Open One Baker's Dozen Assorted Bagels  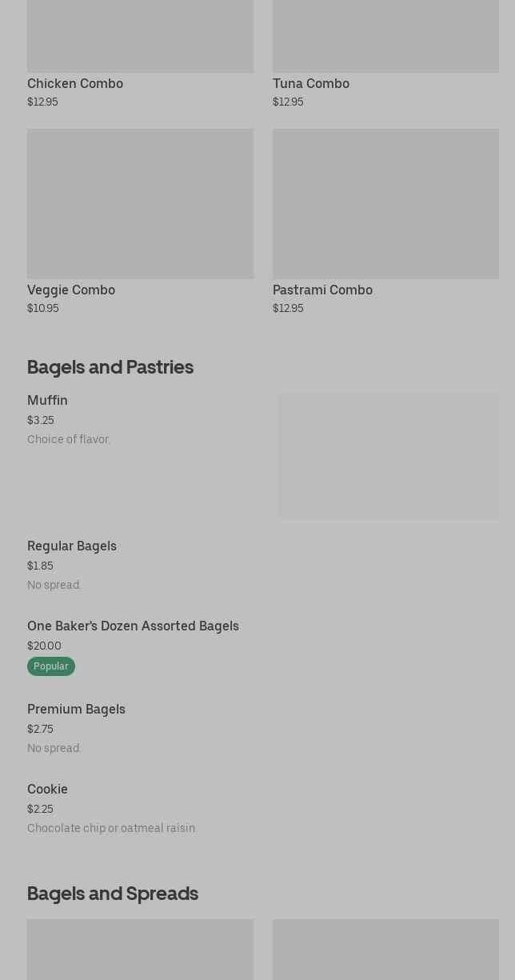pos(133,626)
